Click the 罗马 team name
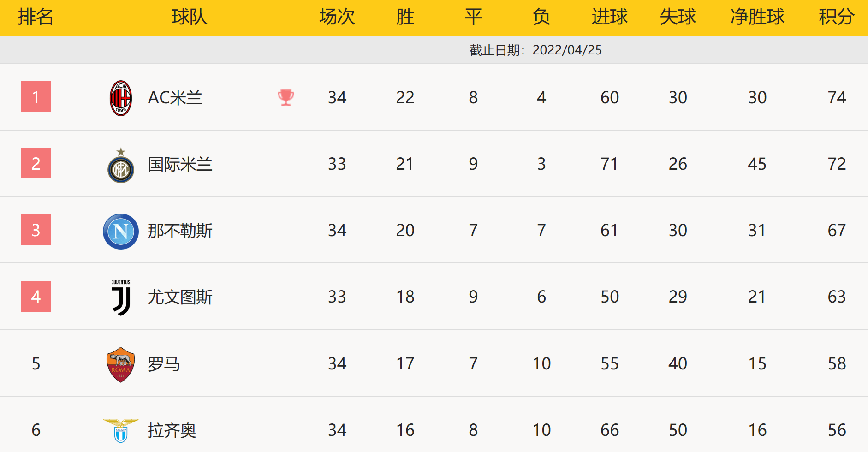Image resolution: width=868 pixels, height=452 pixels. click(x=164, y=364)
